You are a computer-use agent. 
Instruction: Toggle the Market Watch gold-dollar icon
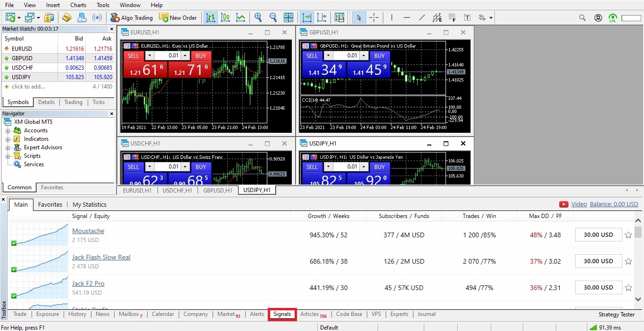point(49,17)
